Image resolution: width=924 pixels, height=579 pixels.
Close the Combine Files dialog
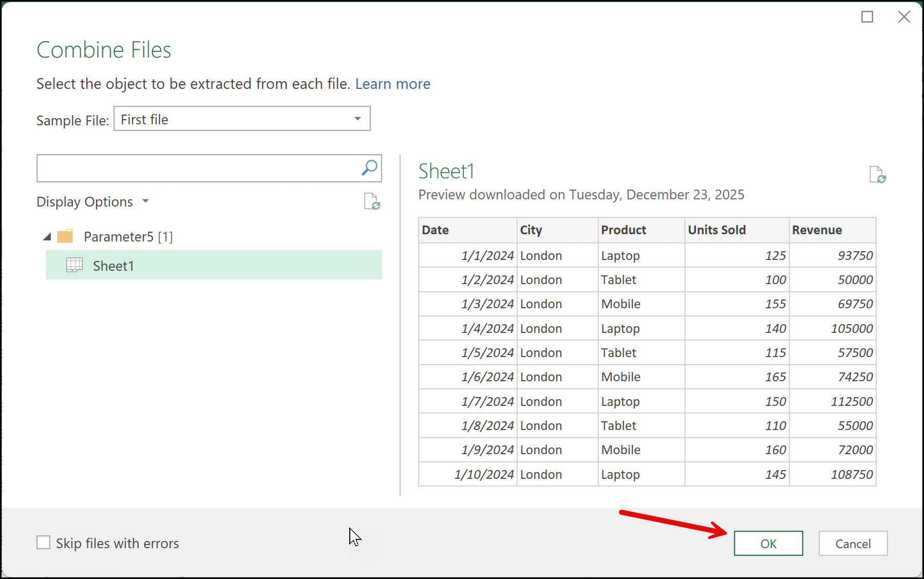(904, 17)
